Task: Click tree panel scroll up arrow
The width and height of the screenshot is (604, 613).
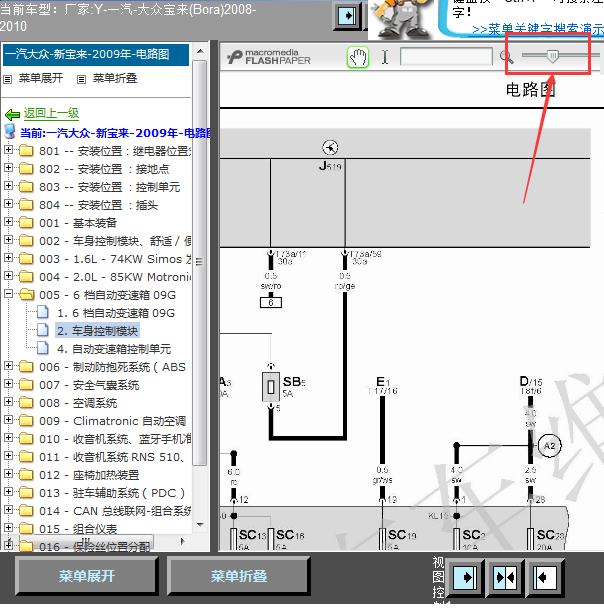Action: 200,51
